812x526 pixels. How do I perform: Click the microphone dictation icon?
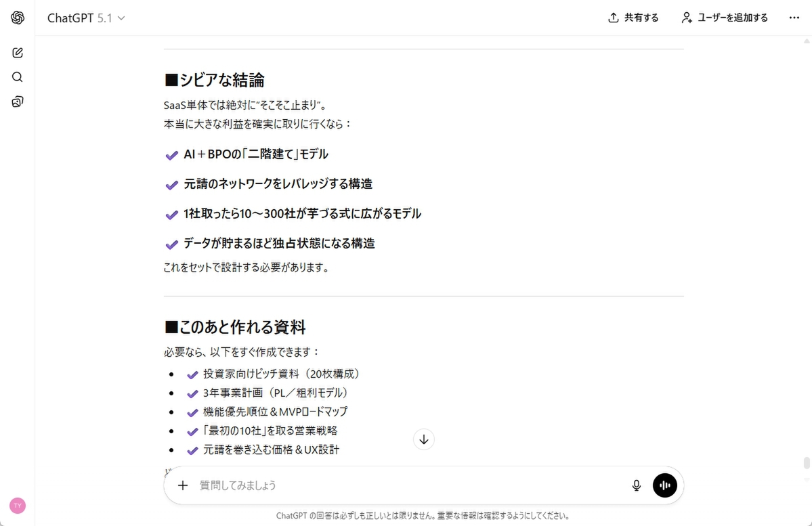637,485
